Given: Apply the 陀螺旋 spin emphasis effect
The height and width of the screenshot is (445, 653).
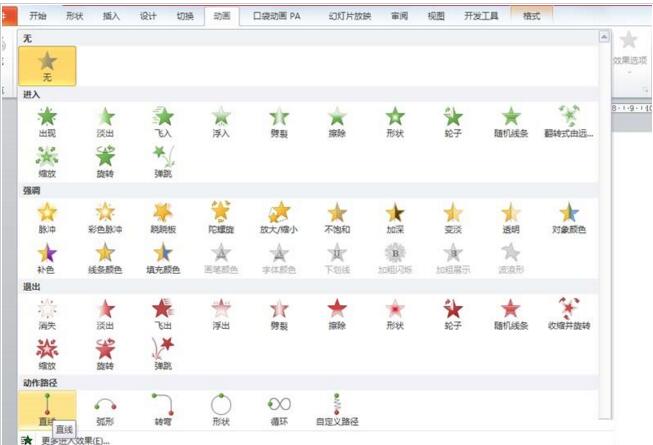Looking at the screenshot, I should click(x=221, y=218).
